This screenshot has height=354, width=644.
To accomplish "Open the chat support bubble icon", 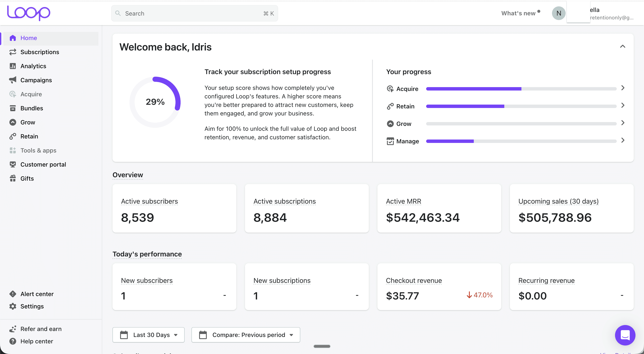I will 625,335.
